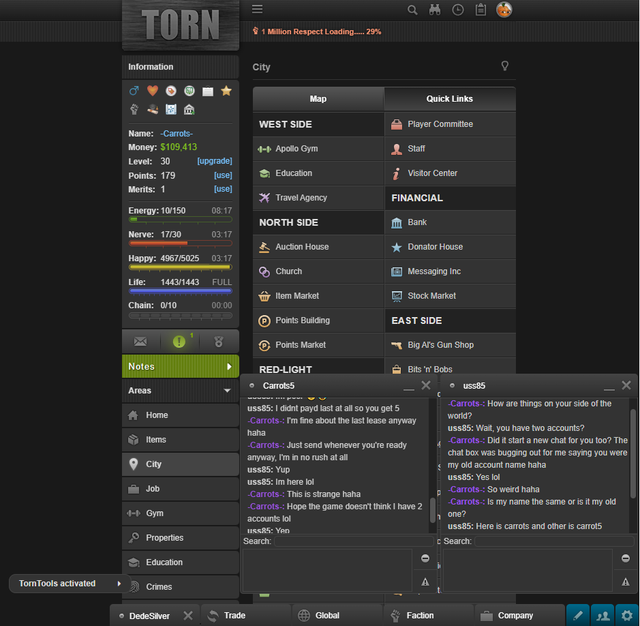
Task: Open the search magnifier icon in header
Action: coord(412,10)
